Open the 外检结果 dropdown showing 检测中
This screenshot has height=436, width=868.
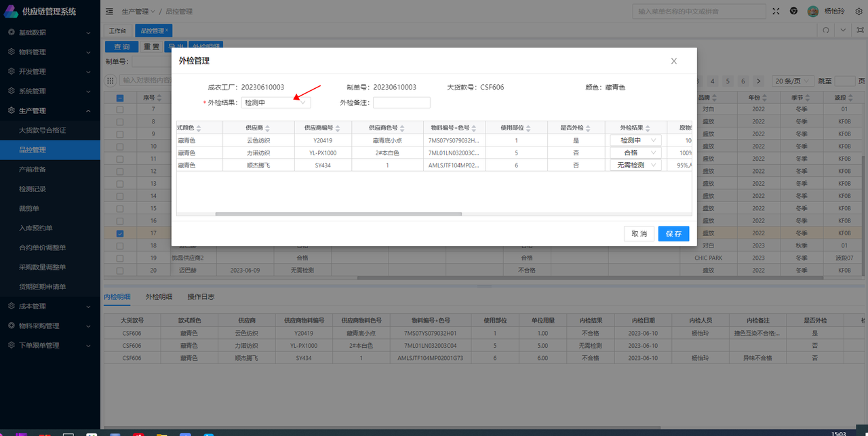(x=276, y=102)
